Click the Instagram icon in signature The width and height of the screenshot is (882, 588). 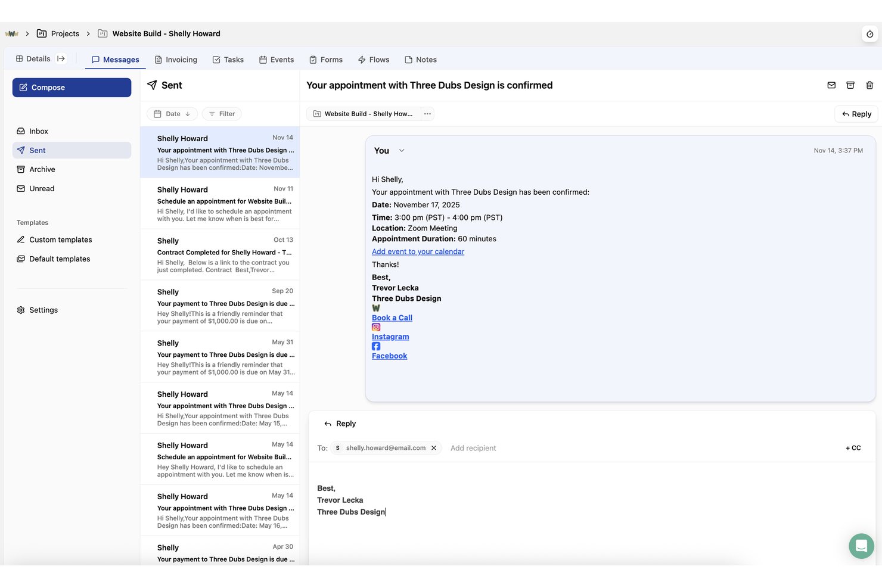[x=376, y=327]
